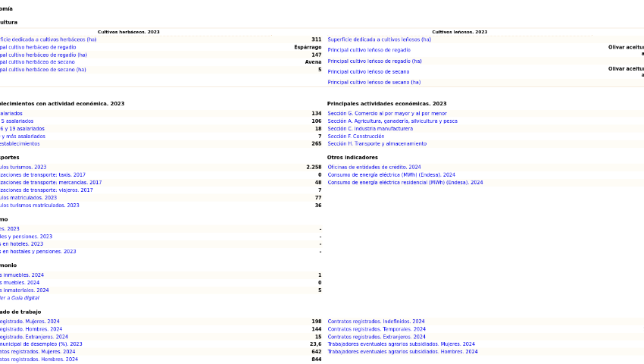Open Trabajadores eventuales agrarios subsidiados. Mujeres link
This screenshot has height=364, width=644.
click(x=401, y=344)
